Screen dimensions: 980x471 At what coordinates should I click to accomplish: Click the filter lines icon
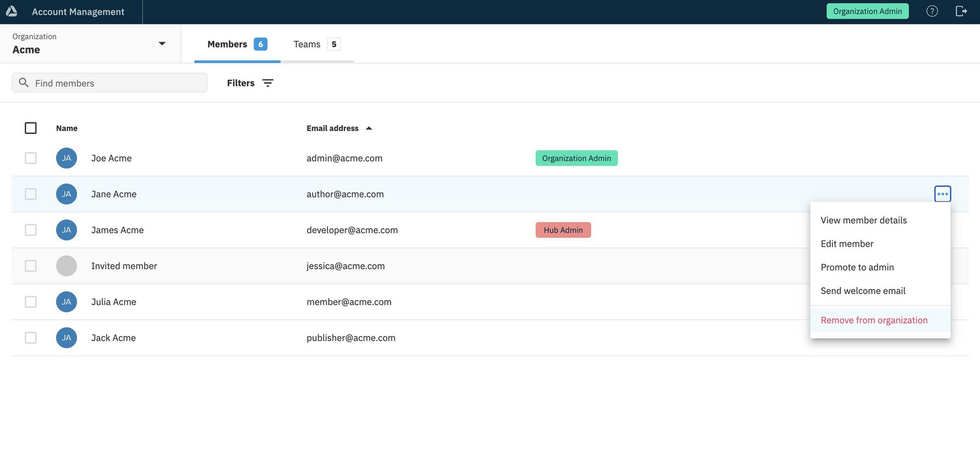pyautogui.click(x=267, y=83)
